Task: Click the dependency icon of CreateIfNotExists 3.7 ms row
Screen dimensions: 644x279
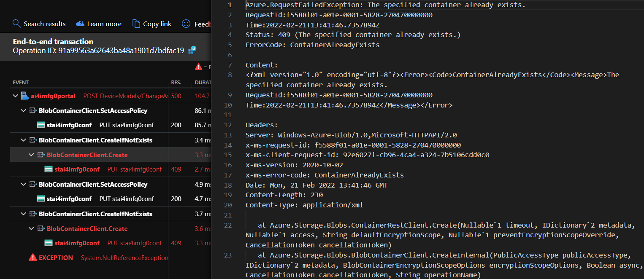Action: (x=33, y=214)
